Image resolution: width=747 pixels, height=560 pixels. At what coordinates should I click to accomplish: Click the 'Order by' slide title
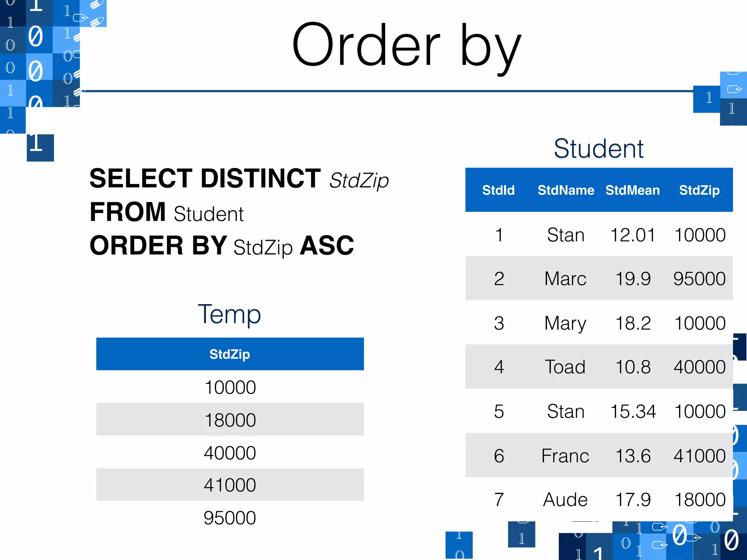click(x=406, y=46)
